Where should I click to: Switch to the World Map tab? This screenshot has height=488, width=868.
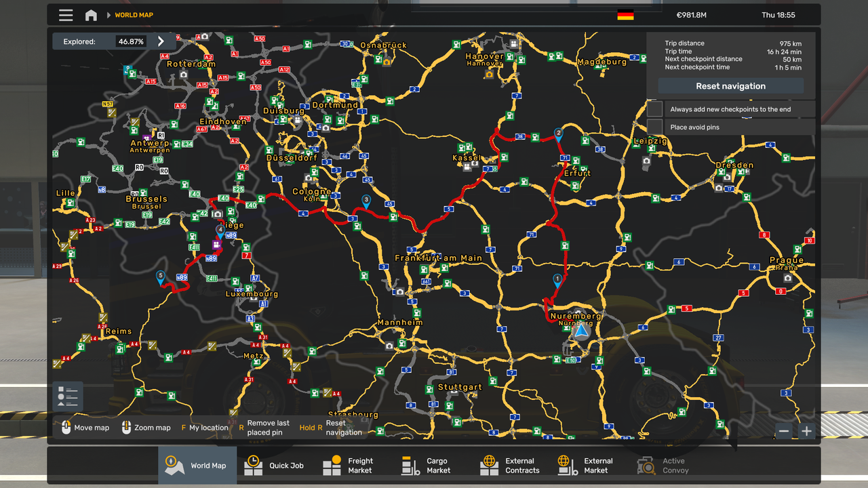(x=196, y=466)
